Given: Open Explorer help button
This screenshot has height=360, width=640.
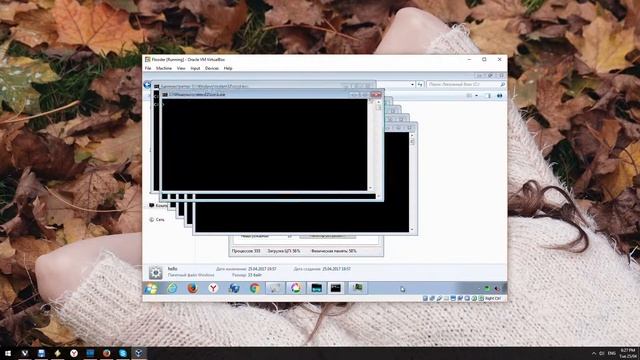Looking at the screenshot, I should (500, 96).
